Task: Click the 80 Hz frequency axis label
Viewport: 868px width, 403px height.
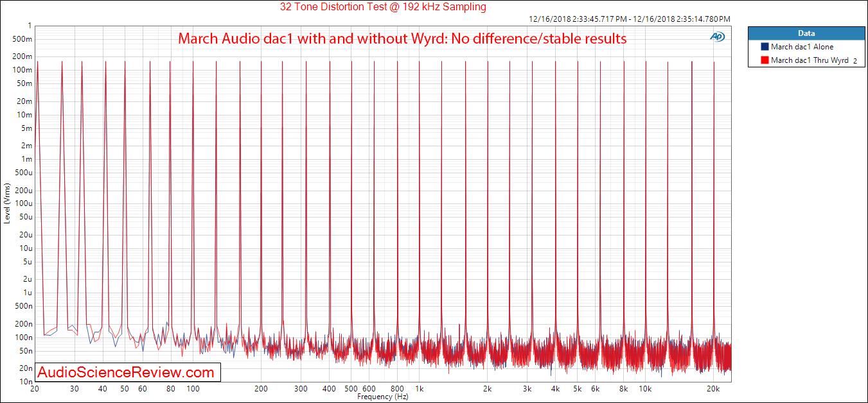Action: tap(171, 389)
